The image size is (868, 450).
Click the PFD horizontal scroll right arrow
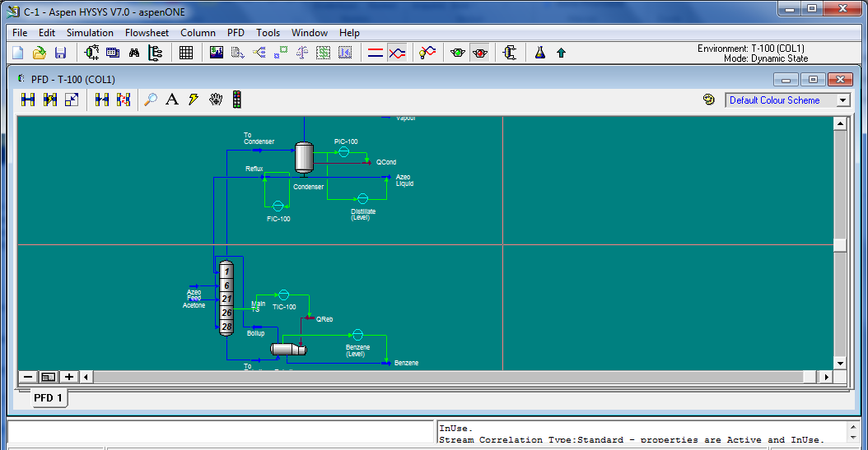click(x=826, y=377)
